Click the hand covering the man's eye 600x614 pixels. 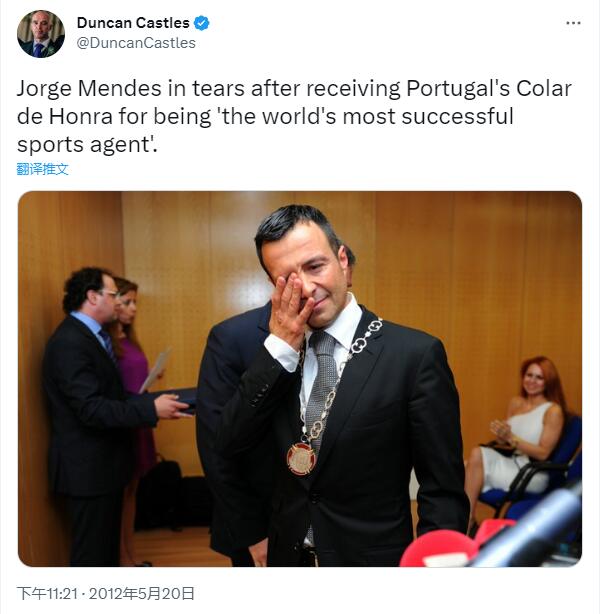click(290, 309)
